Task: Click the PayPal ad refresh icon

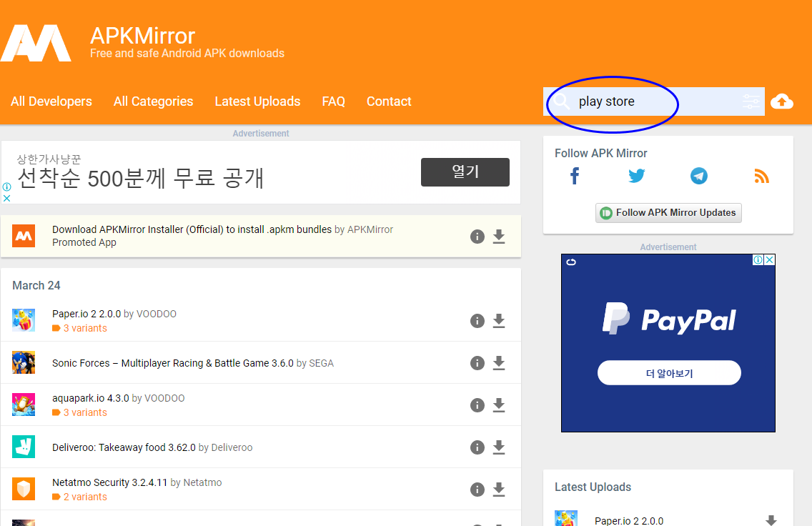Action: [x=571, y=262]
